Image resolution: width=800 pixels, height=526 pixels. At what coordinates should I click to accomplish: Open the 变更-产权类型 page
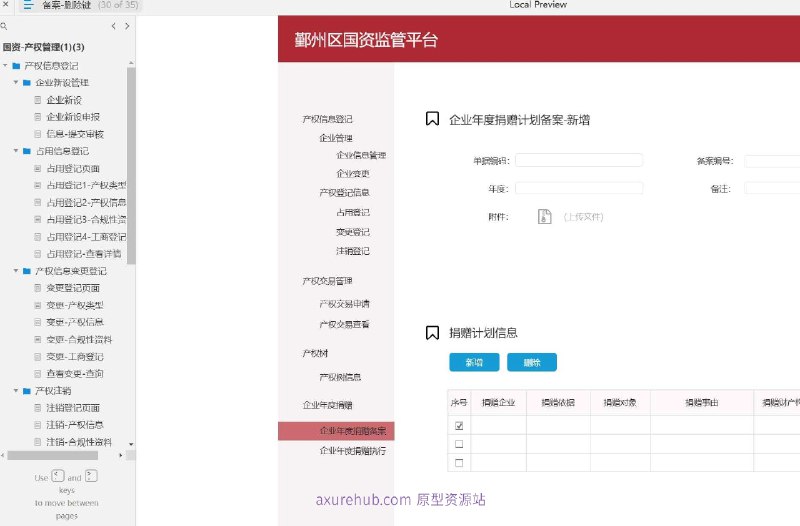[x=74, y=305]
